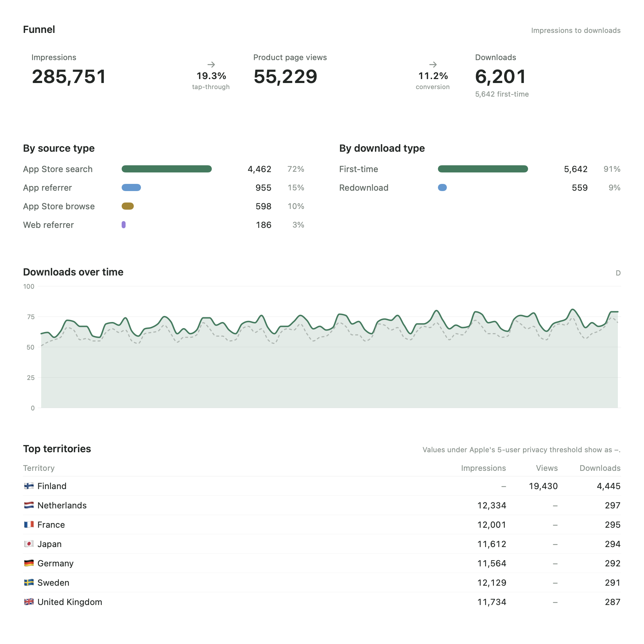Click France's 12,001 impressions value

click(x=492, y=525)
